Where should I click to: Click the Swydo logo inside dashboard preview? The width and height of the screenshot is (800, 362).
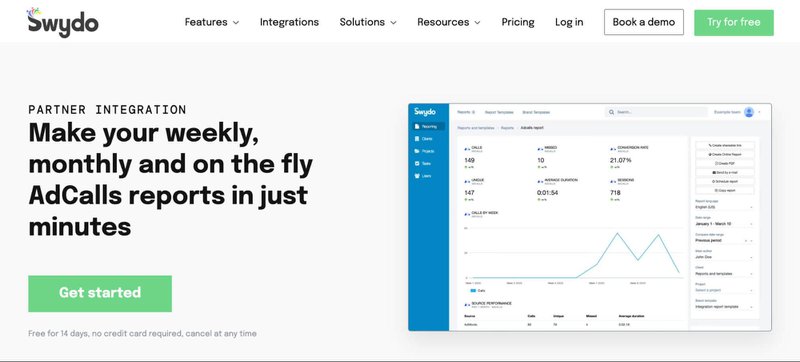pos(424,112)
